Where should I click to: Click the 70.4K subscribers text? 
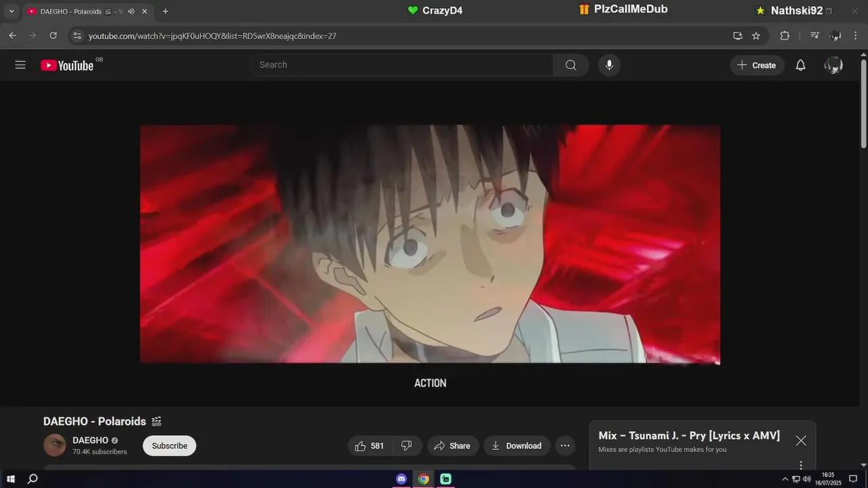(x=100, y=452)
